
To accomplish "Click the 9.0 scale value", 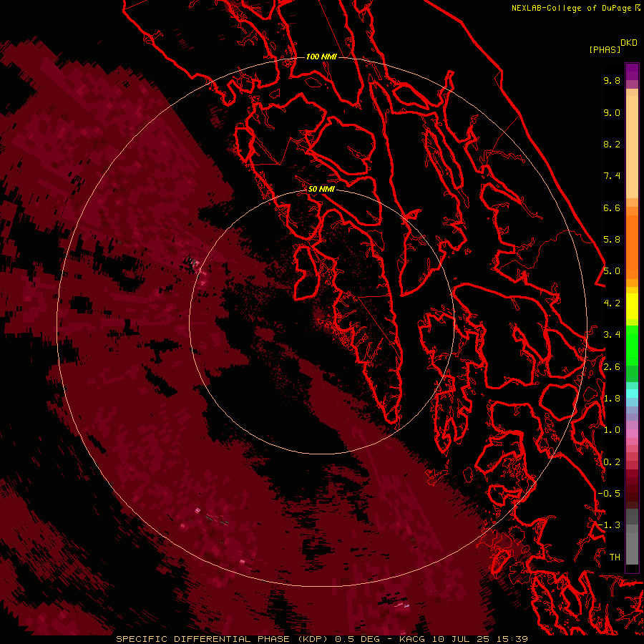I will 612,112.
